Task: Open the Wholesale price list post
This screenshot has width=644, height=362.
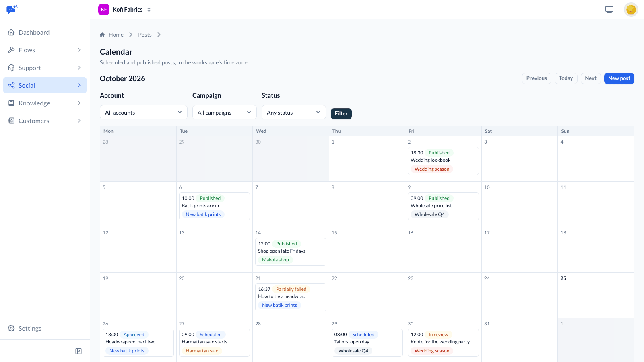Action: (x=443, y=206)
